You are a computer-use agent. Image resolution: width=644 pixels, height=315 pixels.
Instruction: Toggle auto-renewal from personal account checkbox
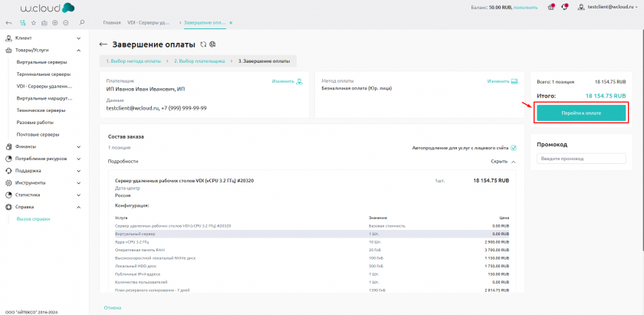[x=514, y=148]
